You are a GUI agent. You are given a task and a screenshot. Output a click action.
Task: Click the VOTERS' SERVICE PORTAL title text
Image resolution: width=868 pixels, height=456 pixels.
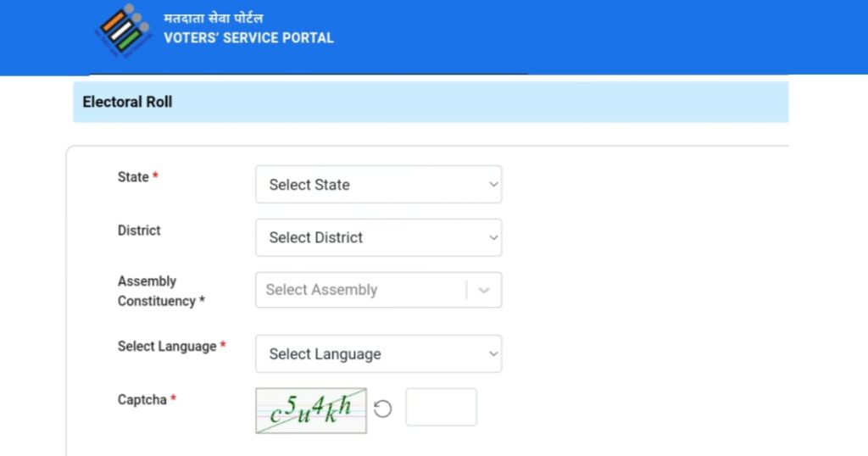point(248,38)
